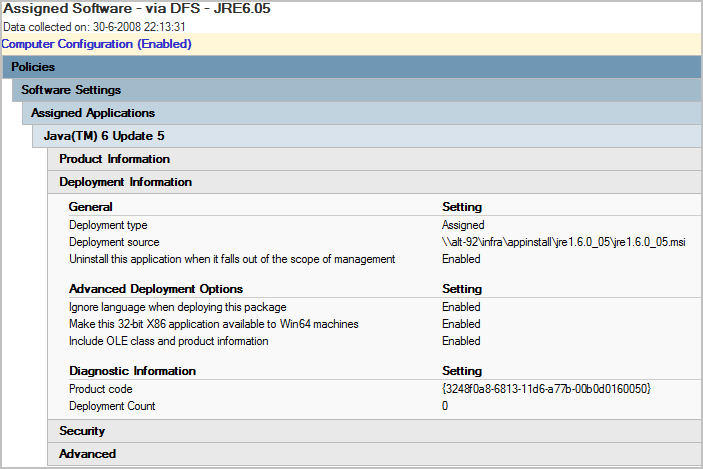Click the Enabled value for Ignore language
703x469 pixels.
point(461,307)
